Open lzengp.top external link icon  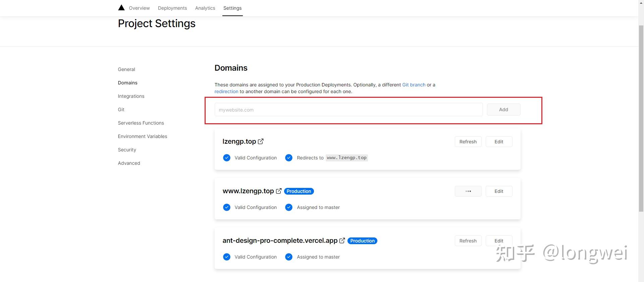[x=261, y=141]
